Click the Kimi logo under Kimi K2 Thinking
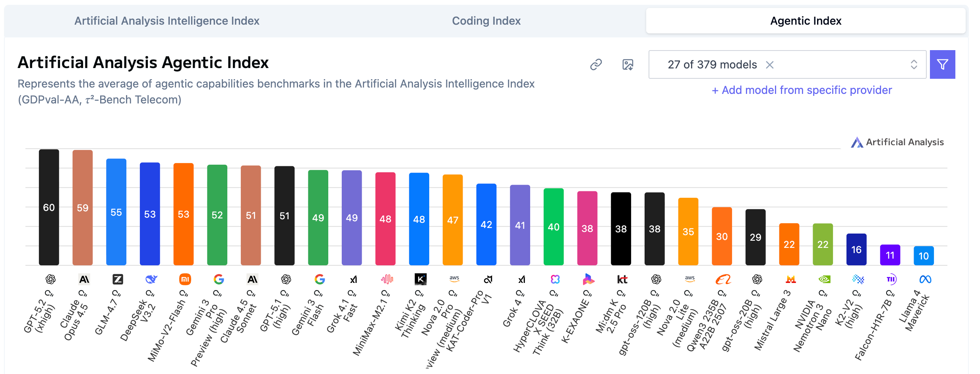Screen dimensions: 980x374 click(420, 279)
